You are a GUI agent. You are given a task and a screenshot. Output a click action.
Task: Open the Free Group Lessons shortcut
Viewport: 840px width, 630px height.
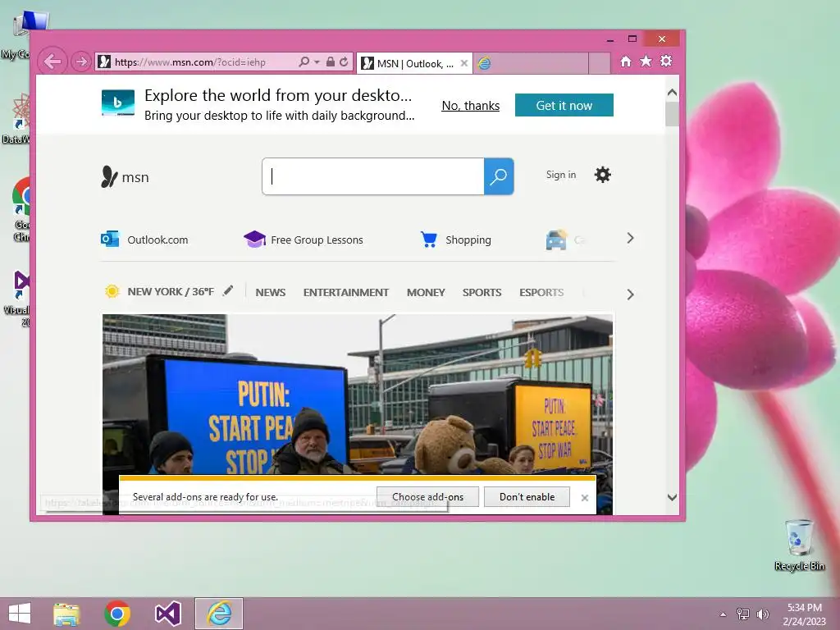[304, 240]
